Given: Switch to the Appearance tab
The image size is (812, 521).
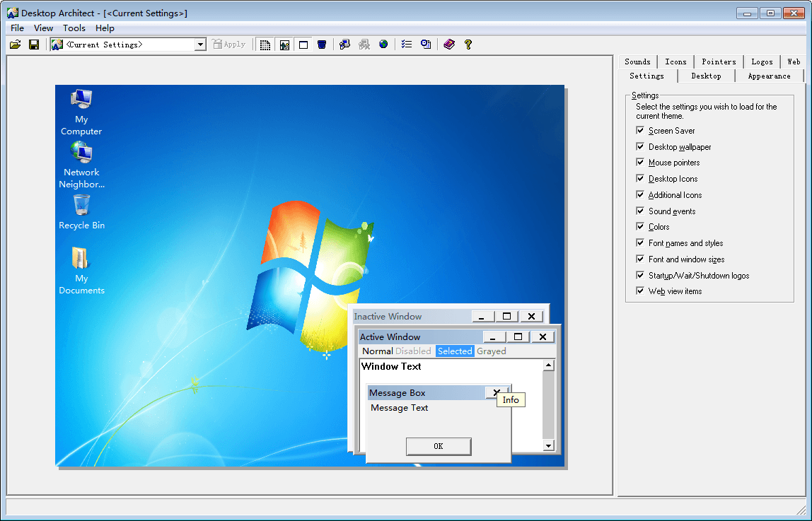Looking at the screenshot, I should pyautogui.click(x=769, y=76).
